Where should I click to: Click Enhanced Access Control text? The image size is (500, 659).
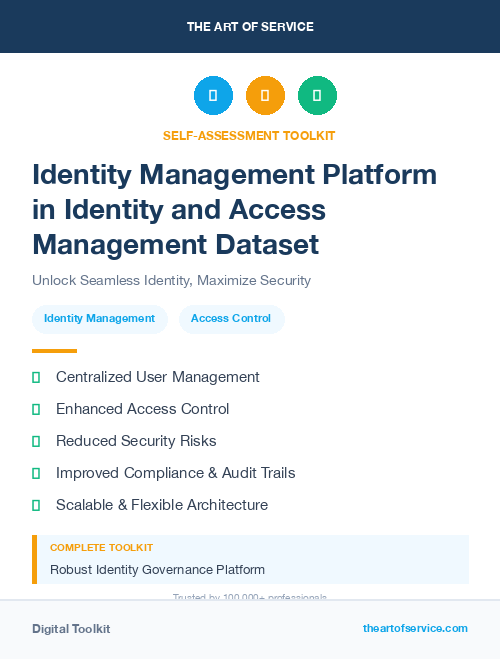pyautogui.click(x=142, y=409)
